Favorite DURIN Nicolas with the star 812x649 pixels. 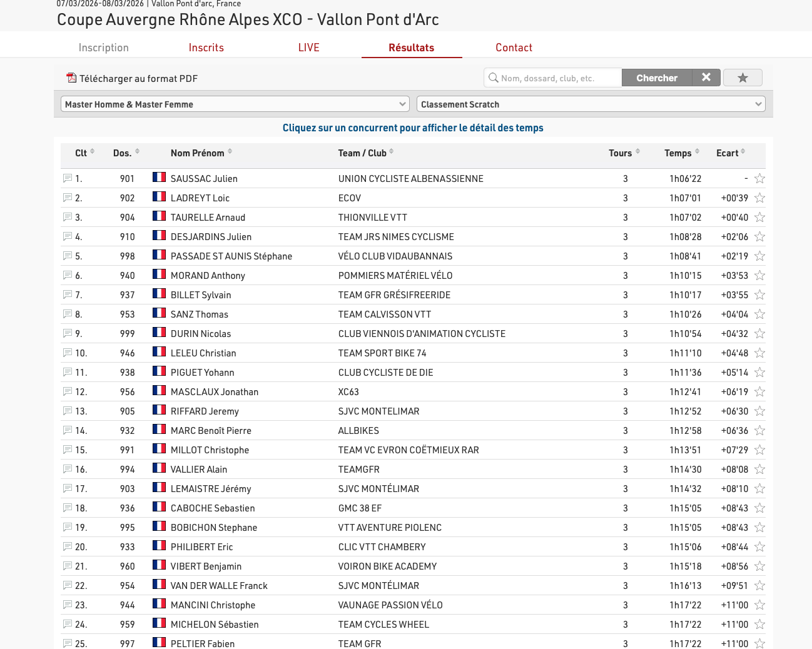(x=759, y=334)
